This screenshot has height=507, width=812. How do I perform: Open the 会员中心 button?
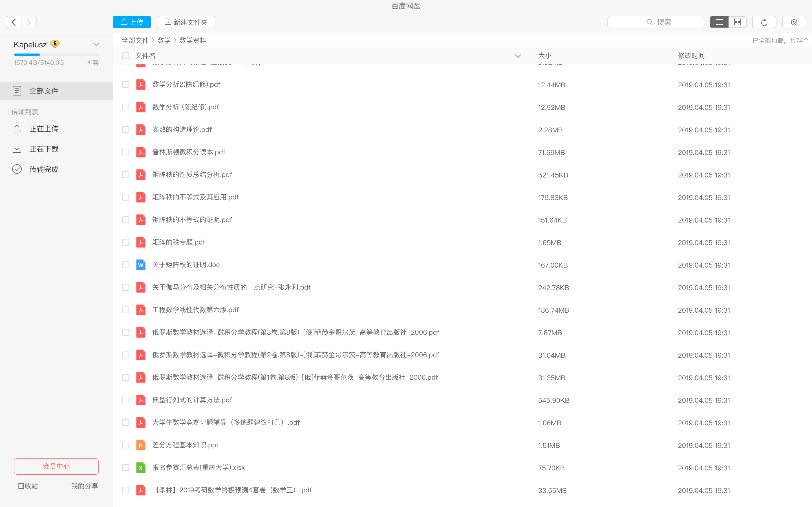point(56,466)
